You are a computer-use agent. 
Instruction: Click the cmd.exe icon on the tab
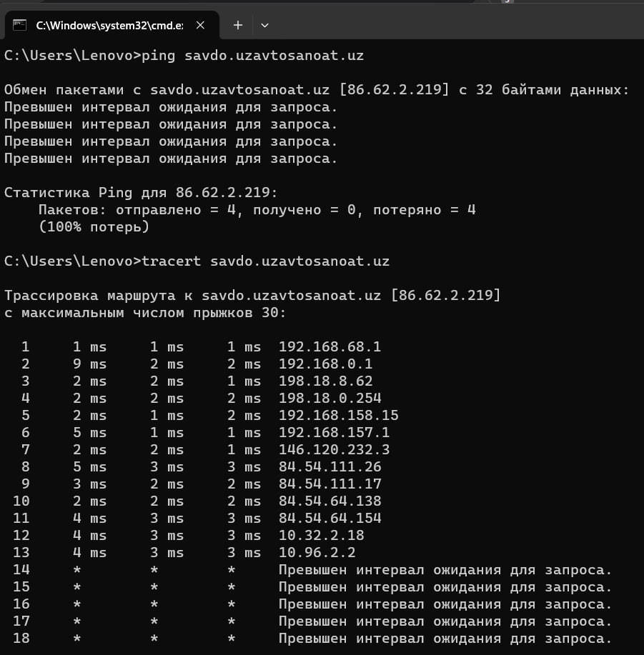click(x=20, y=25)
